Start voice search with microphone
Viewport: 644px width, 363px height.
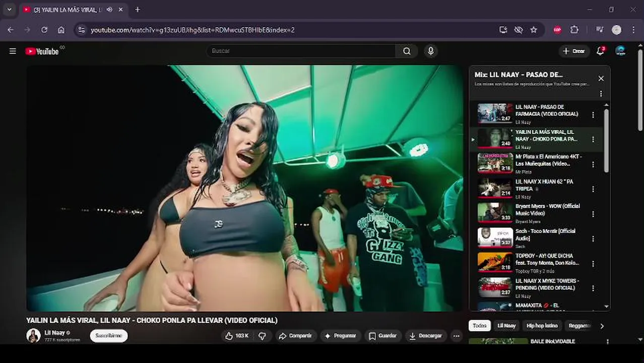[x=430, y=51]
